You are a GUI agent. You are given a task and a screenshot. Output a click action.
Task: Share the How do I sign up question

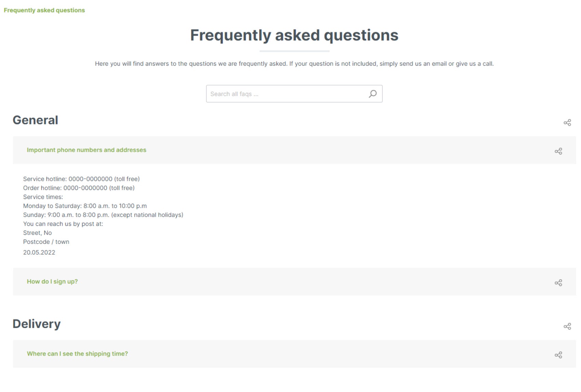(558, 283)
